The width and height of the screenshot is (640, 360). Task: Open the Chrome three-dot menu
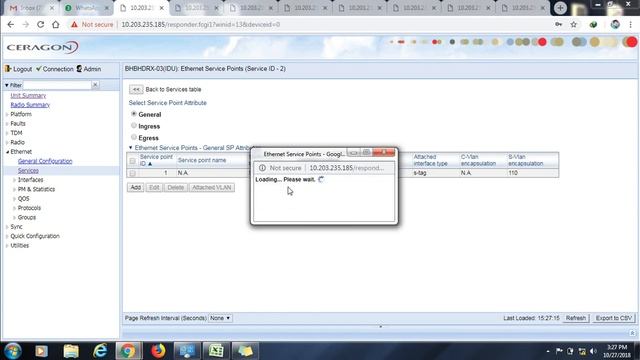pyautogui.click(x=631, y=24)
